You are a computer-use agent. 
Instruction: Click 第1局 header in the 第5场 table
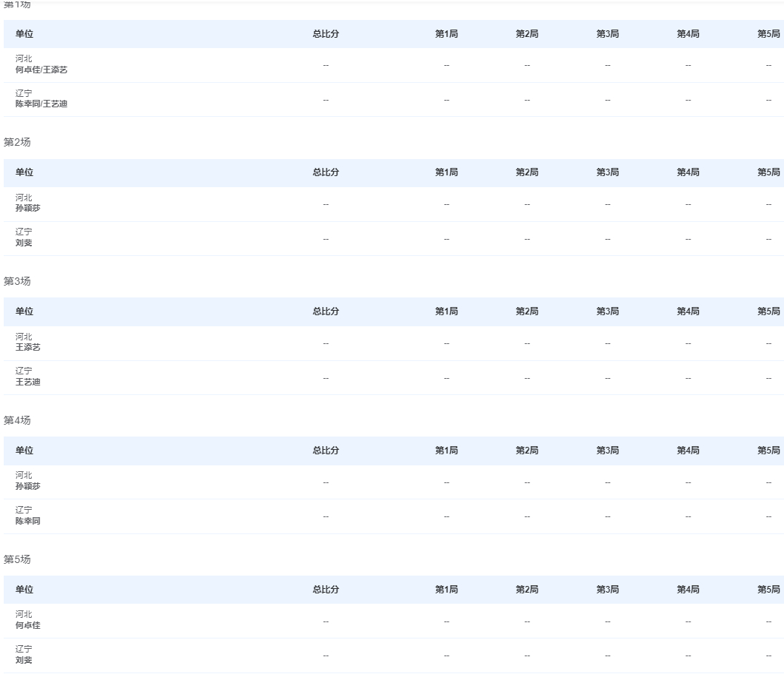[446, 590]
